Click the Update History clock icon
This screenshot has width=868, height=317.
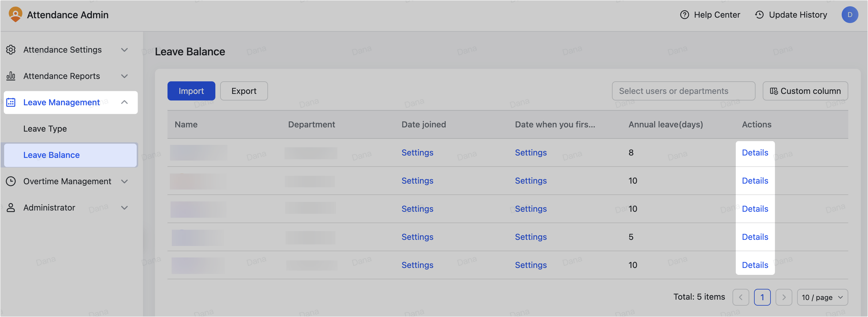(759, 15)
